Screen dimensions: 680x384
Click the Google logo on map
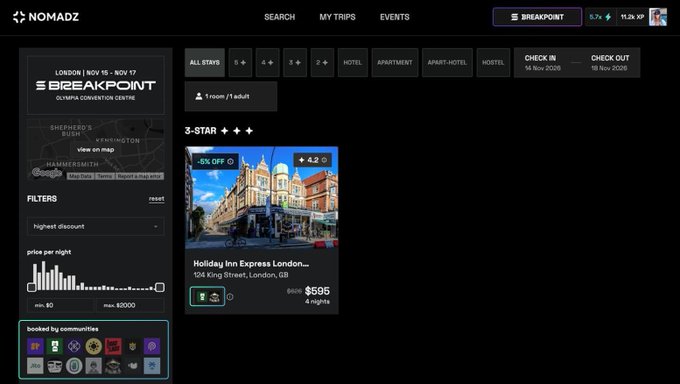pyautogui.click(x=46, y=173)
